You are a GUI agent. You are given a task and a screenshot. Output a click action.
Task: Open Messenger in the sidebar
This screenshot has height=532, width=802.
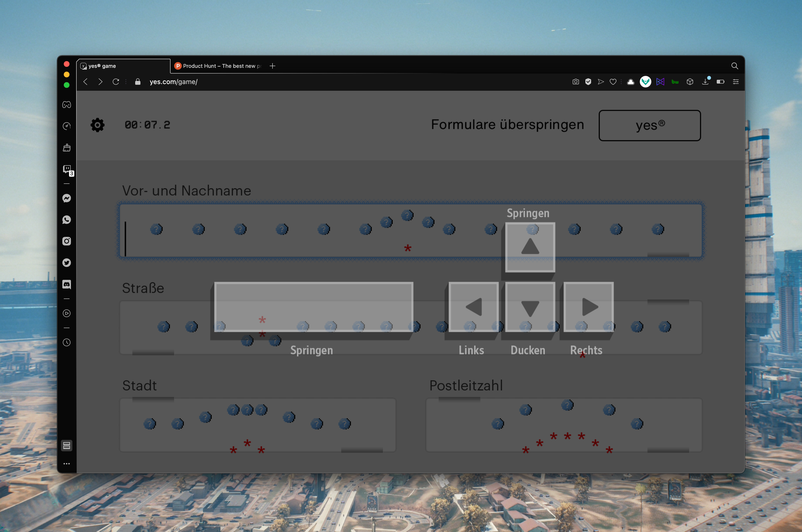pyautogui.click(x=66, y=198)
